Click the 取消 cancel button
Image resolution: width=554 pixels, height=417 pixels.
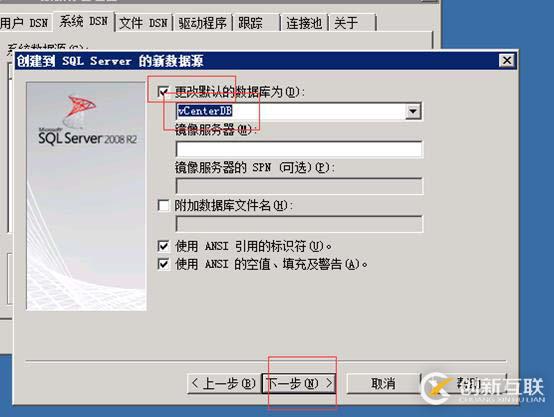[383, 383]
